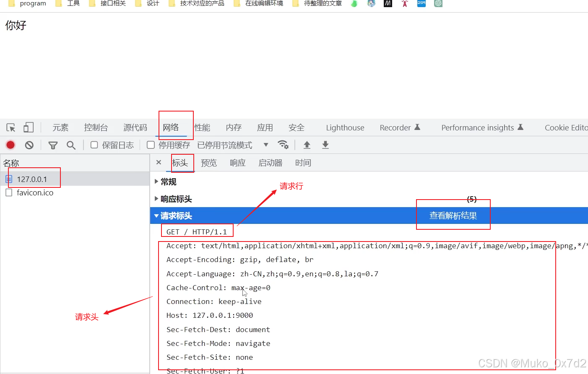The width and height of the screenshot is (588, 374).
Task: Open the 技术对应的产品 bookmark folder
Action: pos(196,3)
